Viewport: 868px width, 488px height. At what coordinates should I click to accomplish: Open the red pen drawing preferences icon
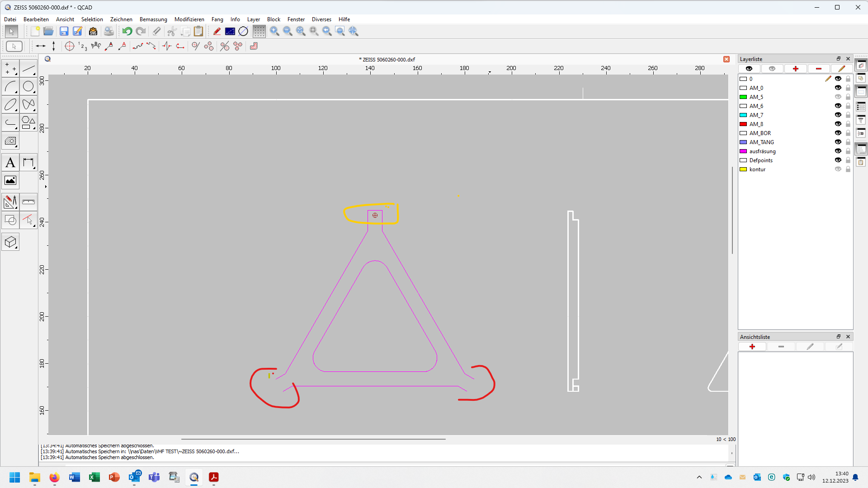217,31
